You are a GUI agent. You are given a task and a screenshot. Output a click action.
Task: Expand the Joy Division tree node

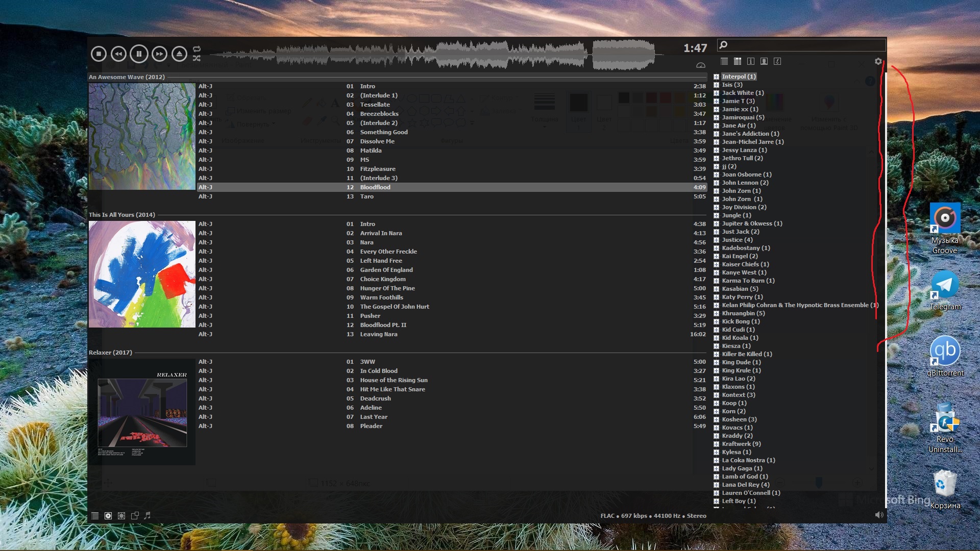716,207
